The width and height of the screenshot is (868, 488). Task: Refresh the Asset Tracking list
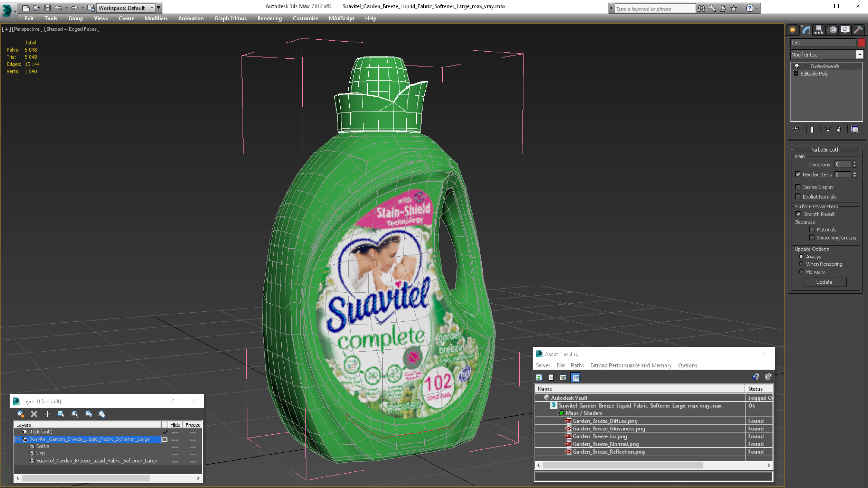click(539, 377)
